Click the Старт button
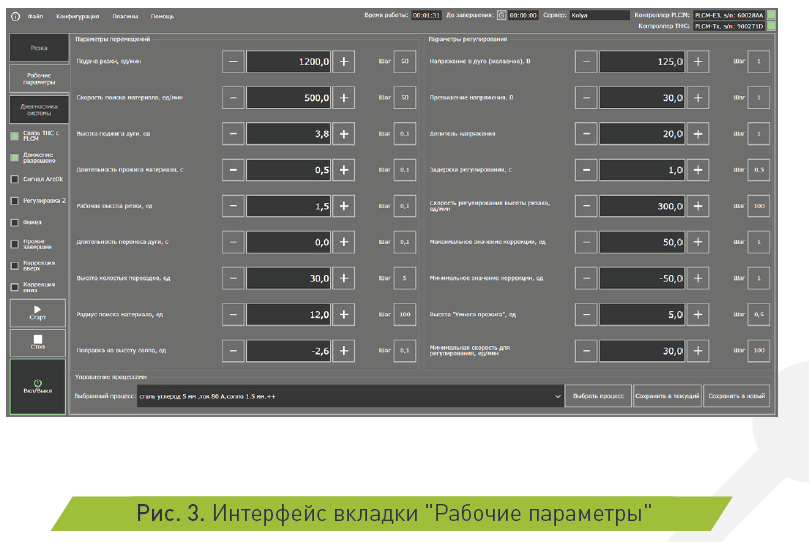809x542 pixels. [x=38, y=313]
